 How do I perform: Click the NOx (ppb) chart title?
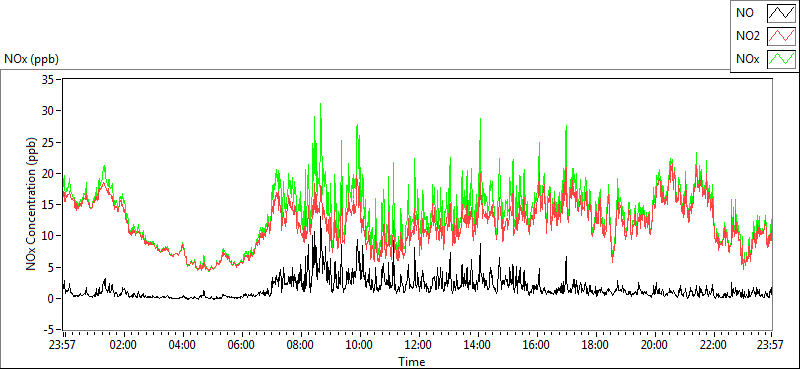32,59
